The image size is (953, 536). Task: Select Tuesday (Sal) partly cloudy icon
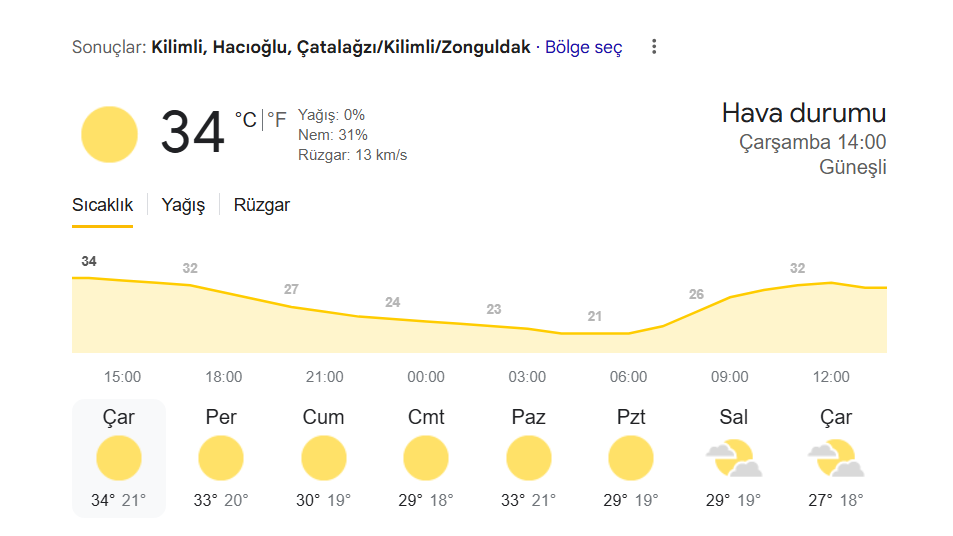(x=734, y=459)
